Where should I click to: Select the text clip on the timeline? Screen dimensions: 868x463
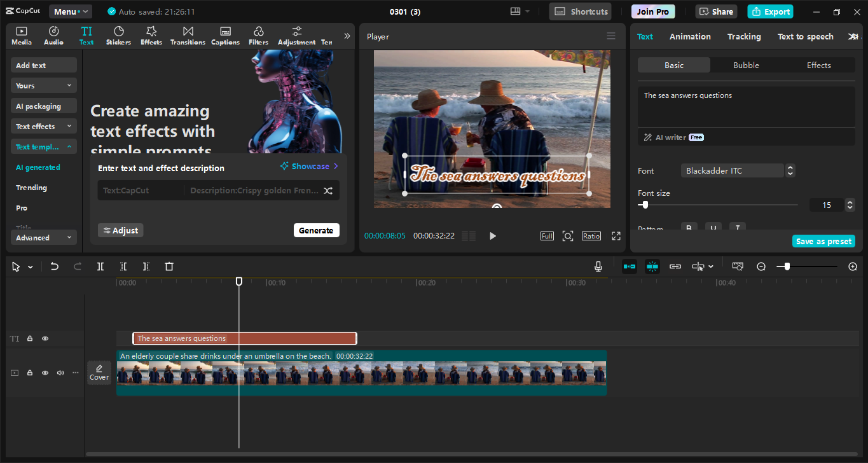(x=245, y=338)
